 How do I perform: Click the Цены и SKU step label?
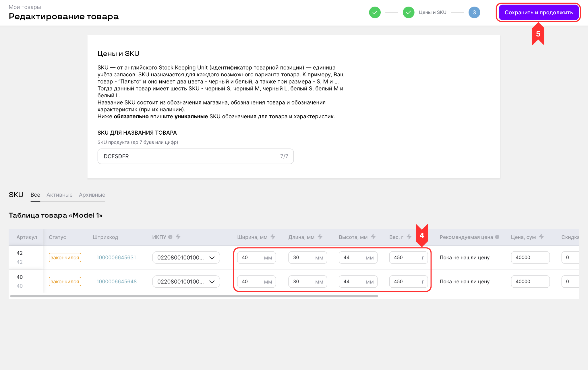(x=432, y=12)
